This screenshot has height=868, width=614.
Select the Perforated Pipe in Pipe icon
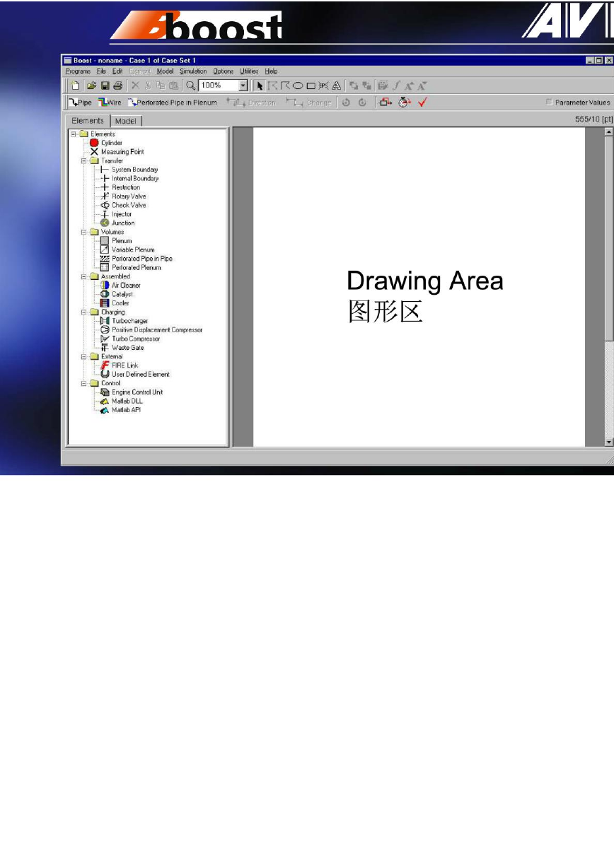coord(105,259)
